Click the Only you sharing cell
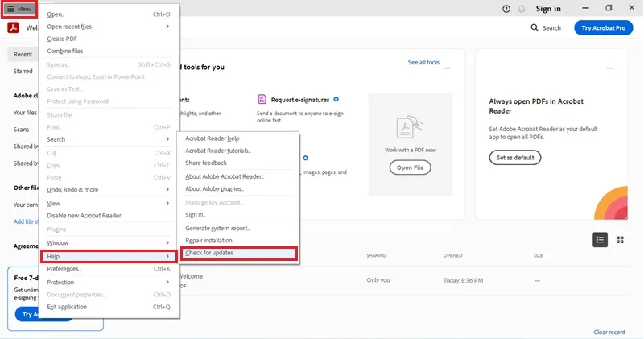Screen dimensions: 644x339 [378, 280]
